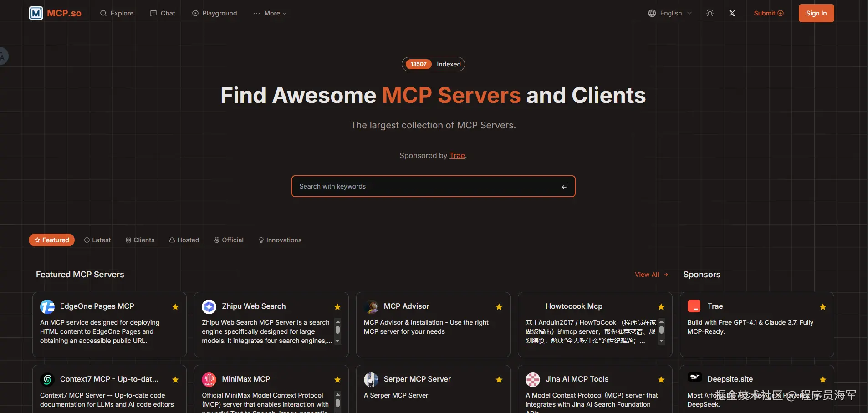Click the star on Zhipu Web Search card
Viewport: 868px width, 413px height.
(x=337, y=307)
